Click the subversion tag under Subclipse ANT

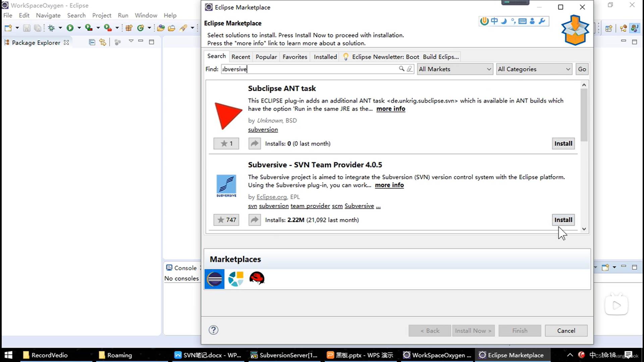tap(263, 129)
